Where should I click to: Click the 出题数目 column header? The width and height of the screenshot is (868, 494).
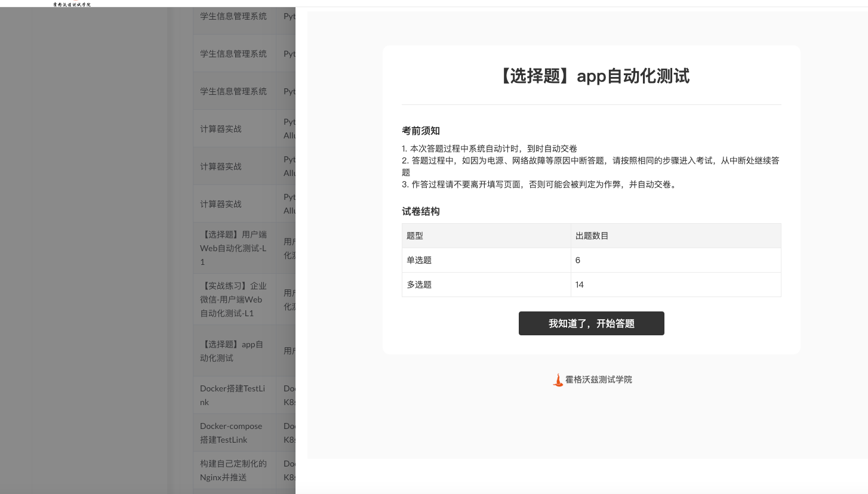(x=675, y=236)
